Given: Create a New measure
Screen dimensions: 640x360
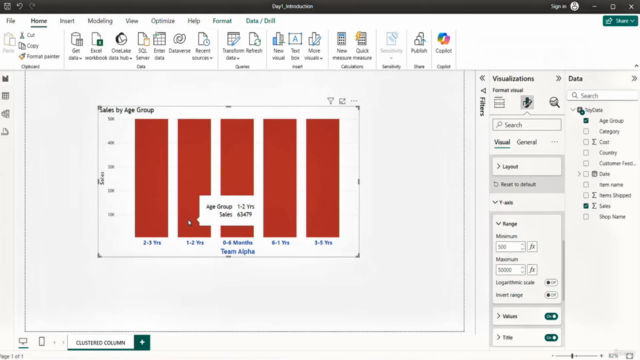Looking at the screenshot, I should tap(342, 46).
